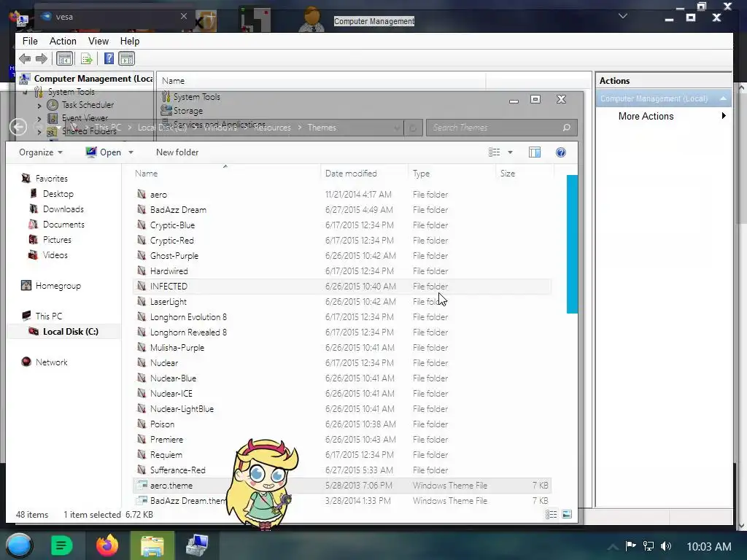Click the Action Center flag tray icon
The image size is (747, 560).
click(x=631, y=546)
